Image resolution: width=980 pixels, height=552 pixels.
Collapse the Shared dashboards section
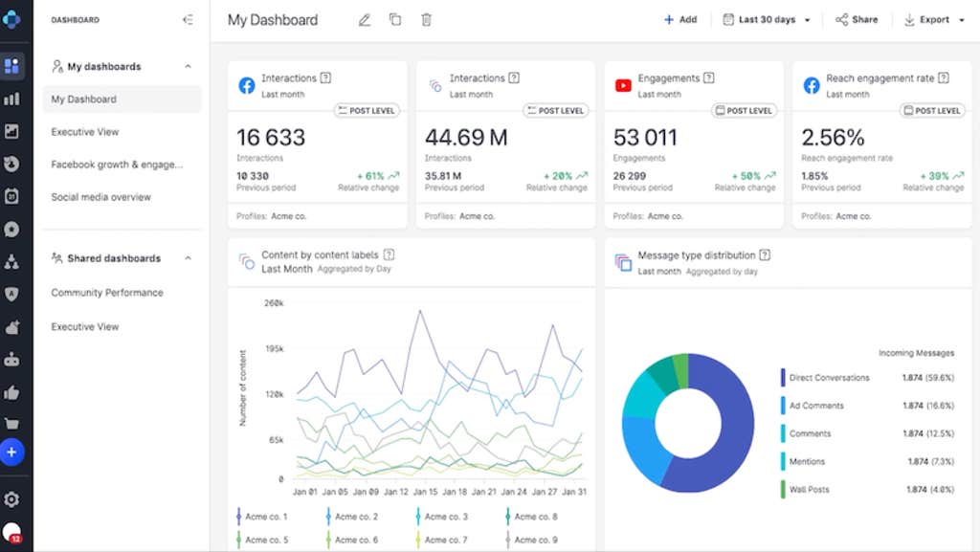coord(188,258)
